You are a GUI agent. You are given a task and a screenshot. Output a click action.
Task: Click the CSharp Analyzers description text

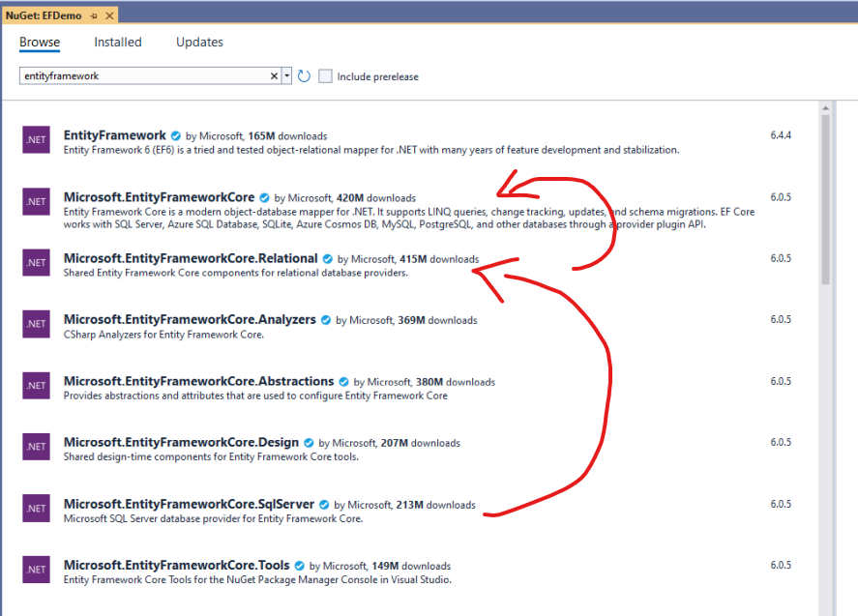[163, 335]
